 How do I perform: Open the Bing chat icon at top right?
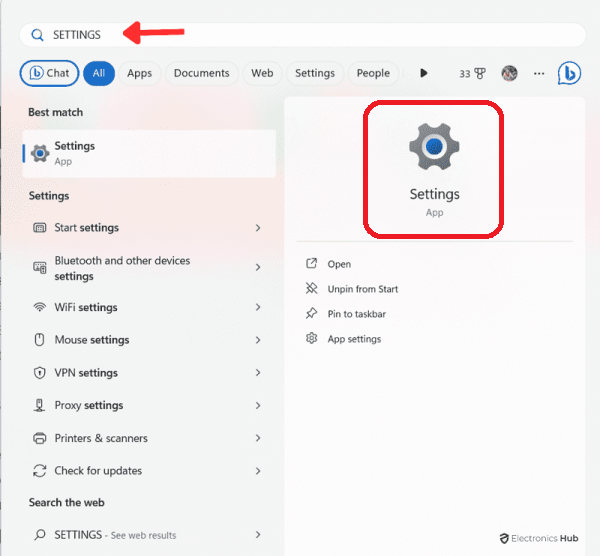[569, 73]
